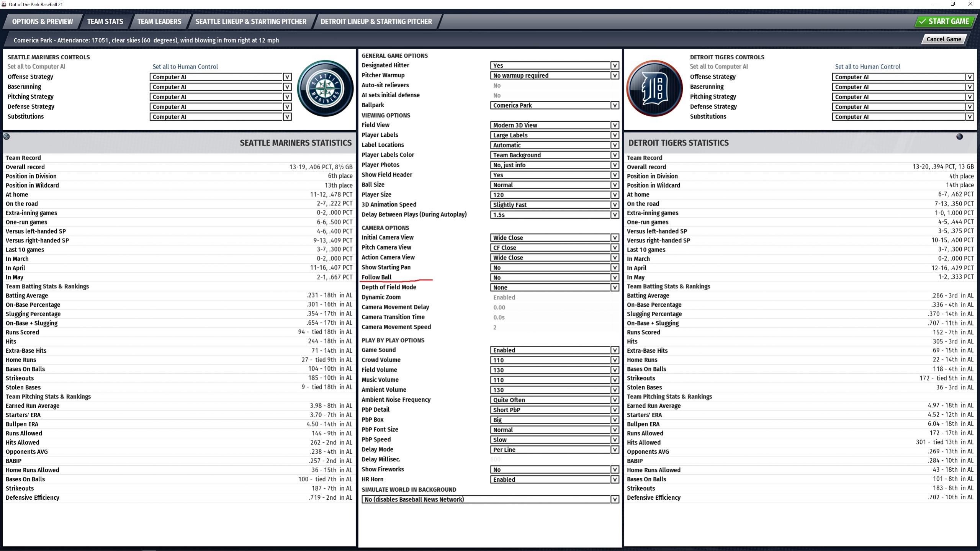Click the Follow Ball dropdown arrow
Image resolution: width=980 pixels, height=551 pixels.
614,278
